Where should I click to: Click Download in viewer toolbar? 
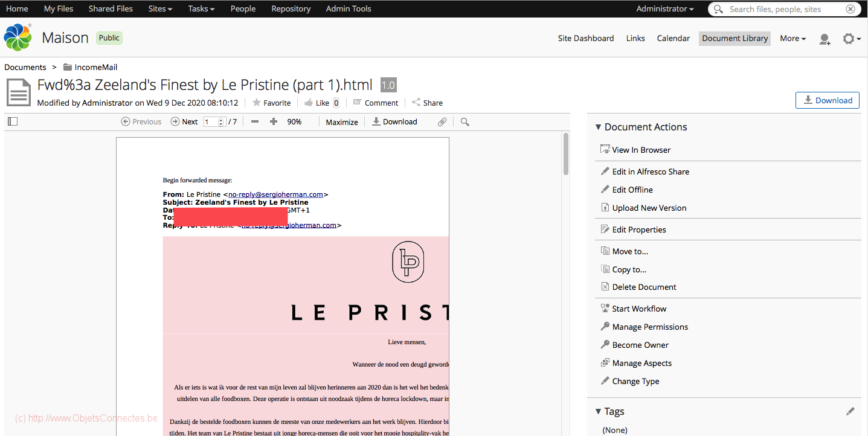(x=394, y=121)
